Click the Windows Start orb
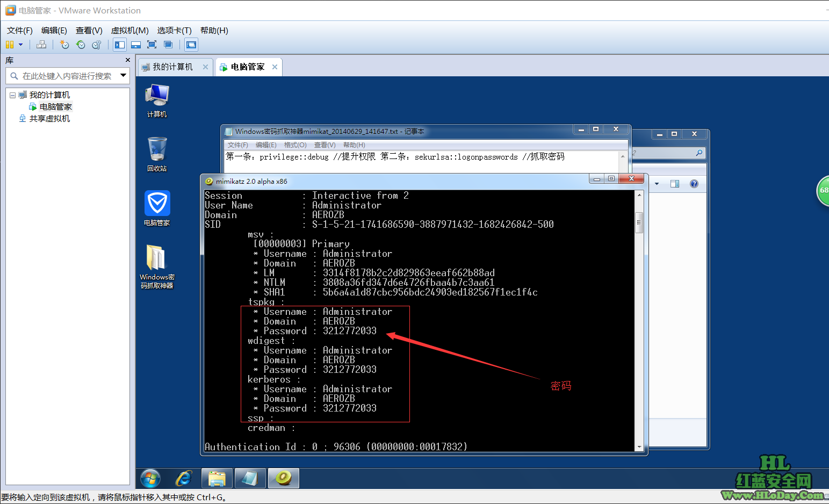829x504 pixels. point(150,478)
